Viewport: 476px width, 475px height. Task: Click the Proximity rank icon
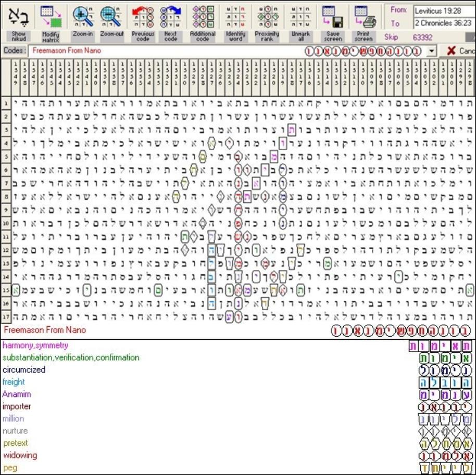(268, 17)
